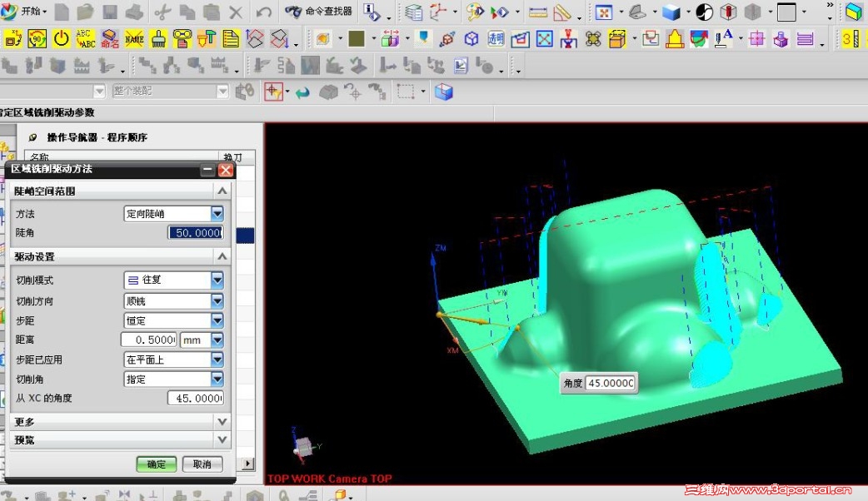Click the blue square with cross icon
Screen dimensions: 868x501
[x=545, y=39]
